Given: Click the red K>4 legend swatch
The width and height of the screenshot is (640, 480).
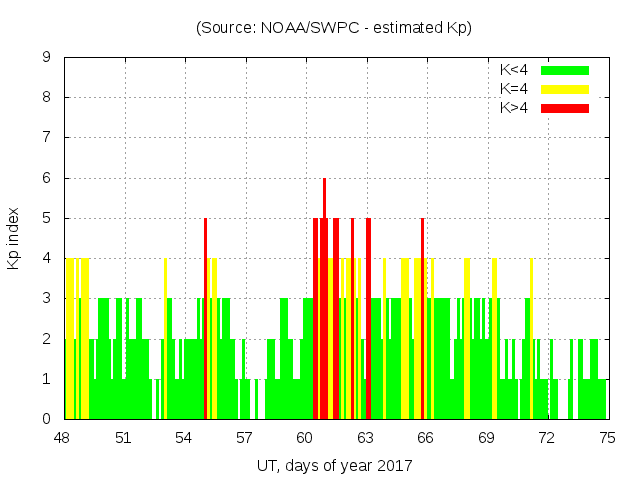Looking at the screenshot, I should pos(565,107).
